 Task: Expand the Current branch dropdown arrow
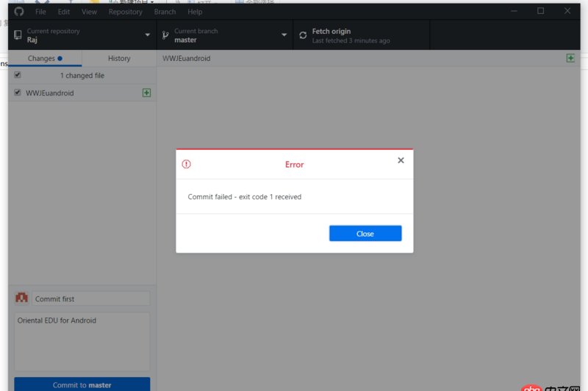point(284,35)
